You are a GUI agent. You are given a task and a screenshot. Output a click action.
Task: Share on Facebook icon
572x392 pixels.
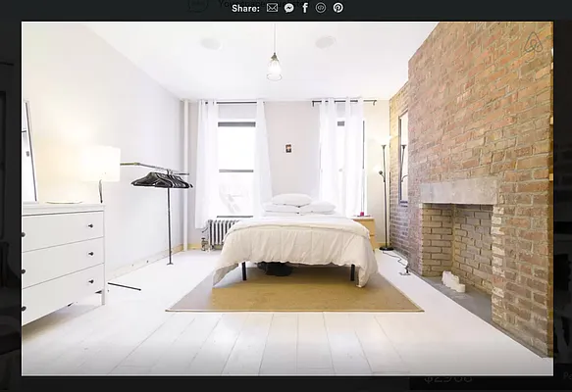(x=305, y=8)
